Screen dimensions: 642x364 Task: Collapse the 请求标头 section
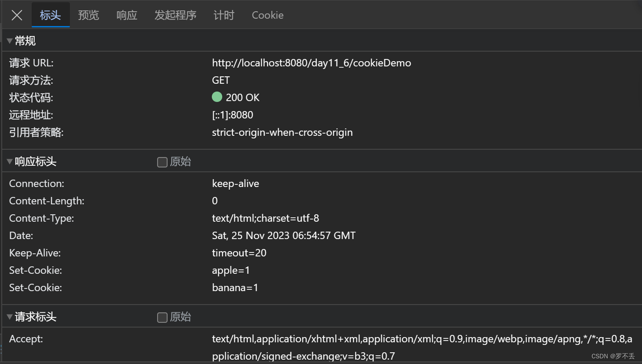[10, 317]
